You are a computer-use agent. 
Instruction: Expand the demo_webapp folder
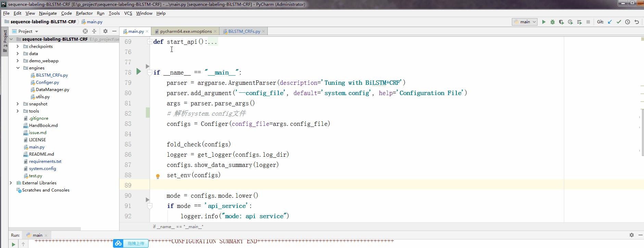click(x=18, y=61)
